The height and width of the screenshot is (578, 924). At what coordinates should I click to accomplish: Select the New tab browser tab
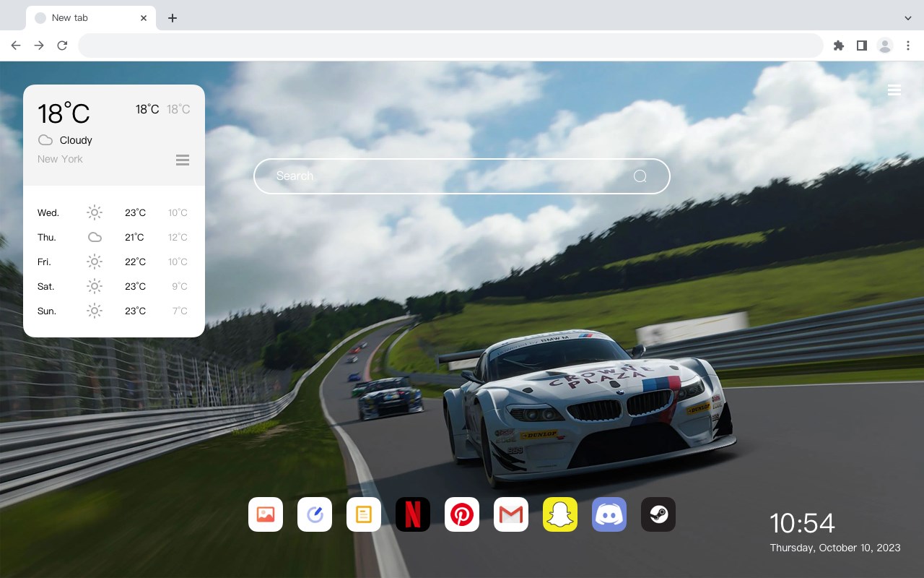click(90, 18)
